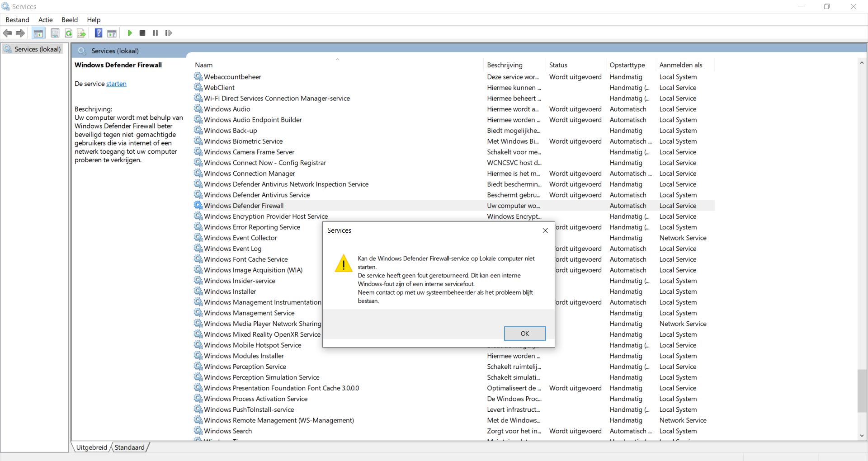Click the green Start Service play icon
Image resolution: width=868 pixels, height=461 pixels.
click(x=130, y=33)
